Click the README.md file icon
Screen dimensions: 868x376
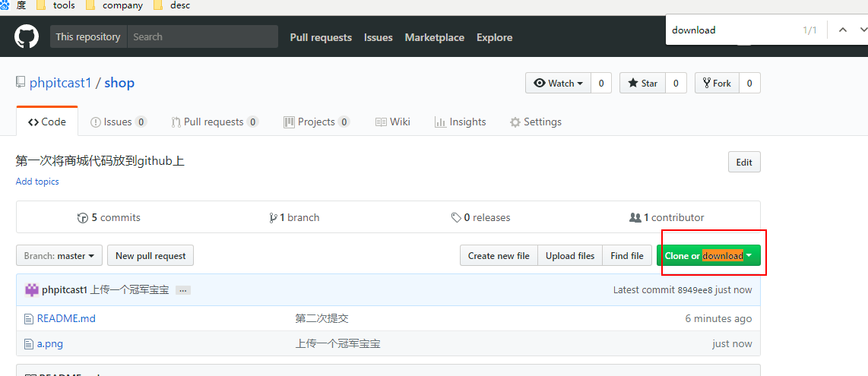pos(29,319)
